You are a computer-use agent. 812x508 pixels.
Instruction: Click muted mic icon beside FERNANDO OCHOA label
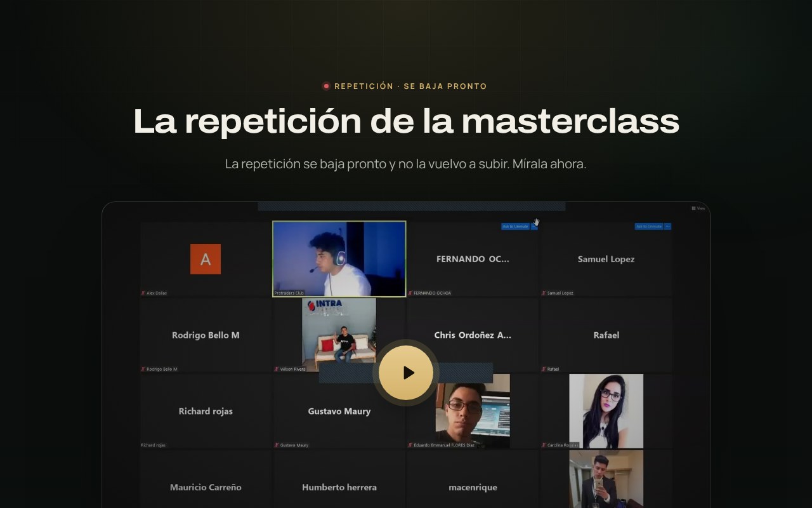410,293
